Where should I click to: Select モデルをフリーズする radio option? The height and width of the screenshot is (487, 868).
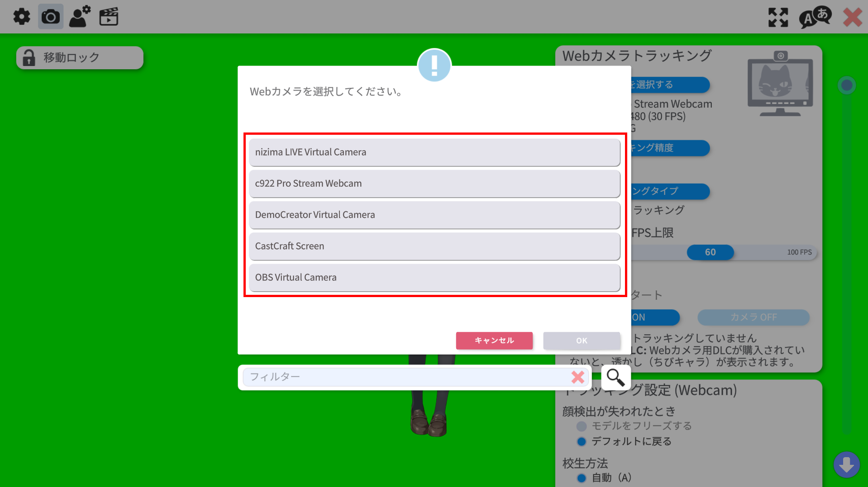tap(582, 426)
